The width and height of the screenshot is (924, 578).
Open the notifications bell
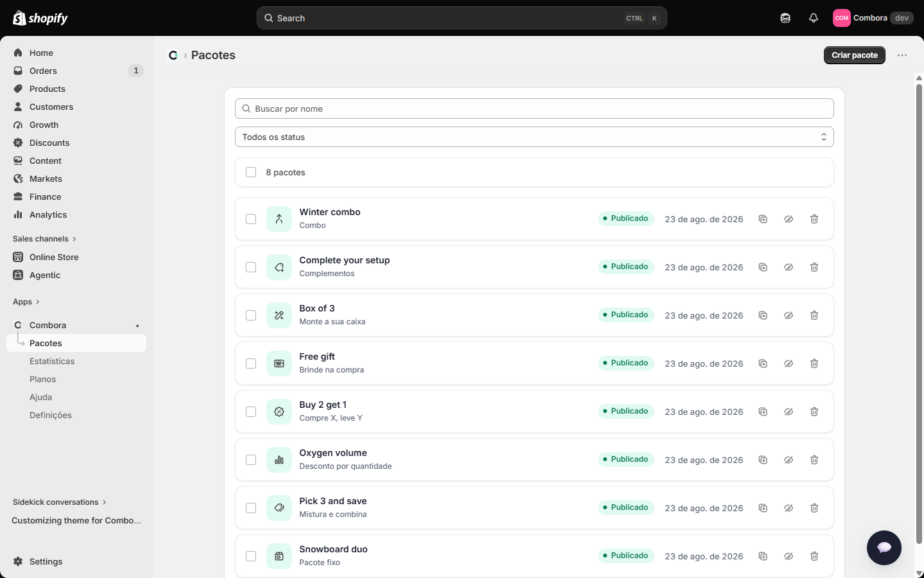(814, 18)
